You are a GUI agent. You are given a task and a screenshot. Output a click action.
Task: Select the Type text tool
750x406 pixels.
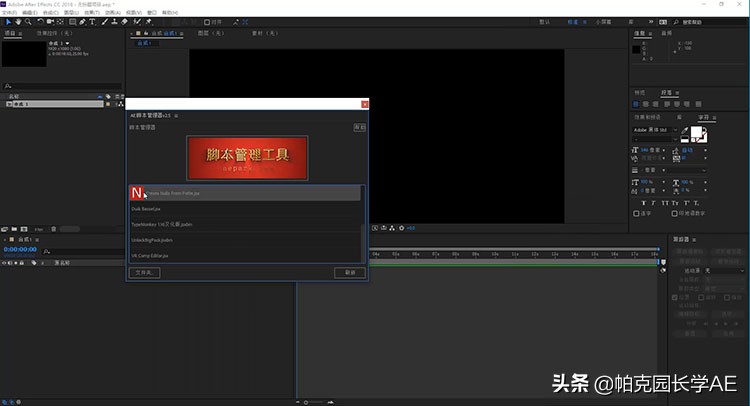tap(92, 22)
